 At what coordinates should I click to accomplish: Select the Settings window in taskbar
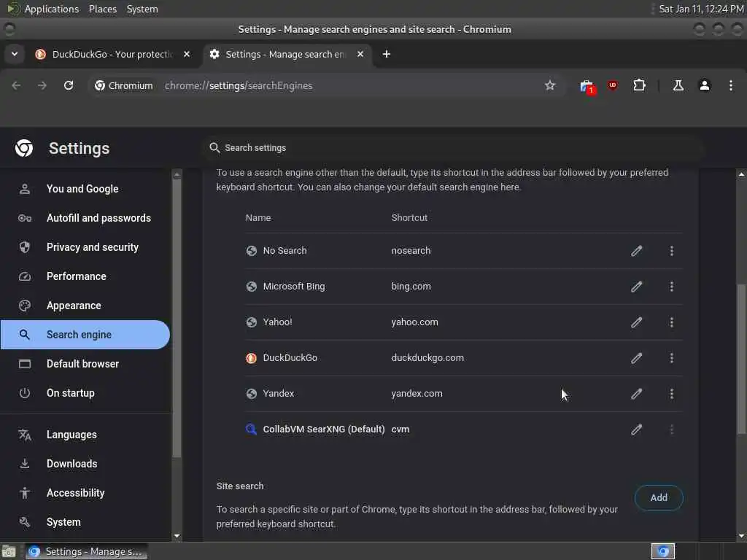tap(86, 551)
